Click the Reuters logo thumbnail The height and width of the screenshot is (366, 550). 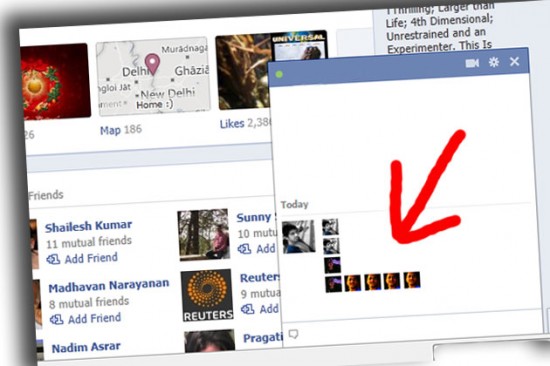pos(207,295)
